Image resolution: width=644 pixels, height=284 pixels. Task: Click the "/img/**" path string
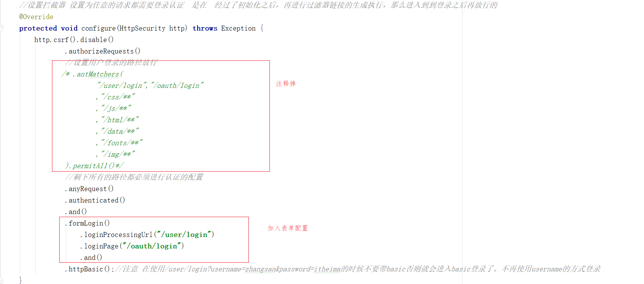click(x=118, y=154)
